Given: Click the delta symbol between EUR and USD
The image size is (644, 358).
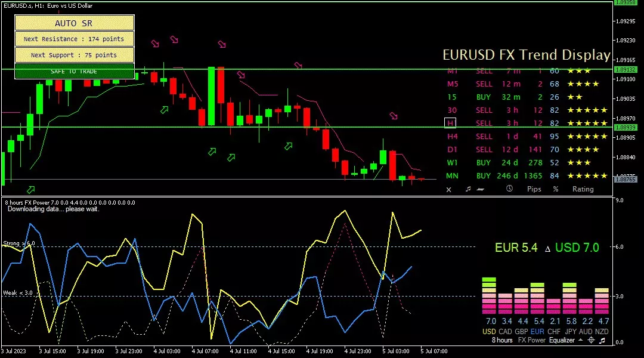Looking at the screenshot, I should pyautogui.click(x=547, y=249).
